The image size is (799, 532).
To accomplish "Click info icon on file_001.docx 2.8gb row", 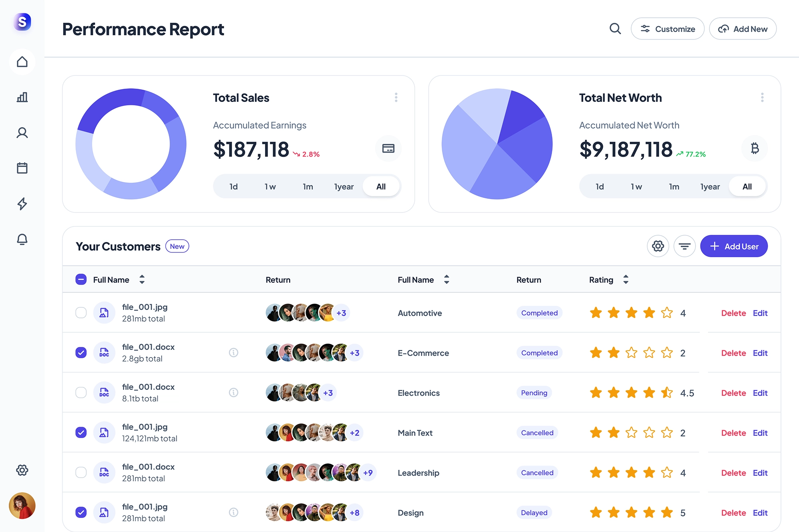I will [x=233, y=353].
